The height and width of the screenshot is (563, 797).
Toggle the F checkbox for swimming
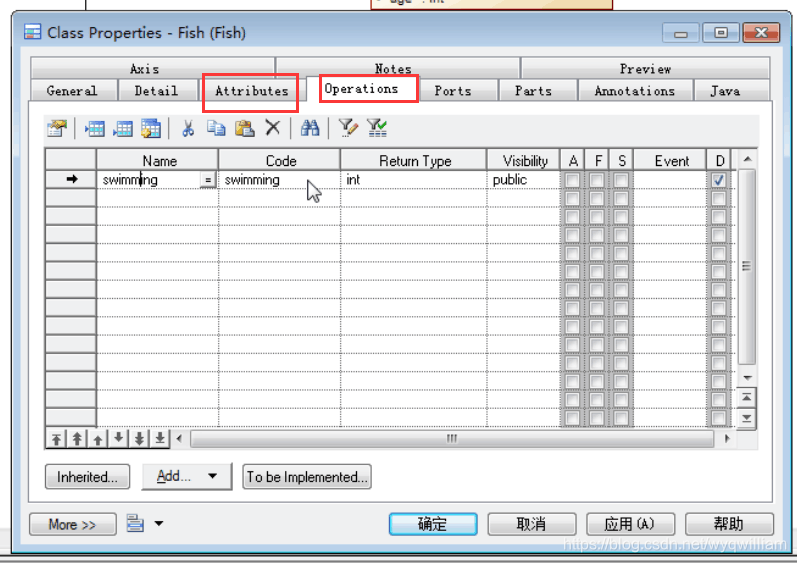coord(597,180)
